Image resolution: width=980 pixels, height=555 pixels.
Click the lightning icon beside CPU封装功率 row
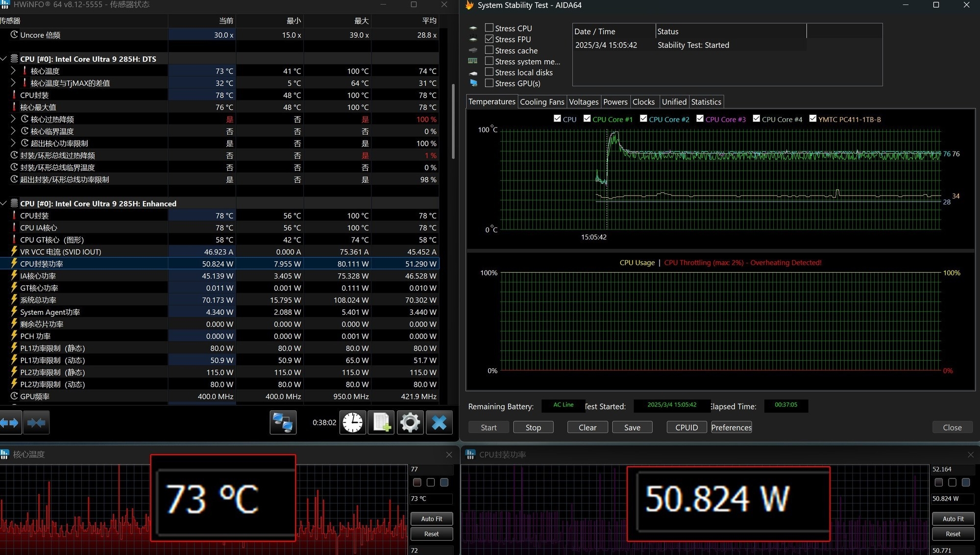click(x=14, y=263)
